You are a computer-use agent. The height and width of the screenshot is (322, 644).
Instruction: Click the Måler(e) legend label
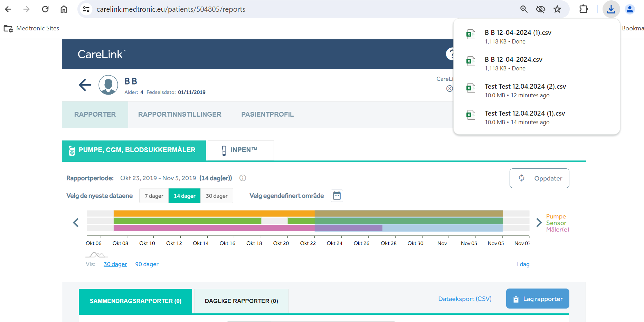coord(558,230)
